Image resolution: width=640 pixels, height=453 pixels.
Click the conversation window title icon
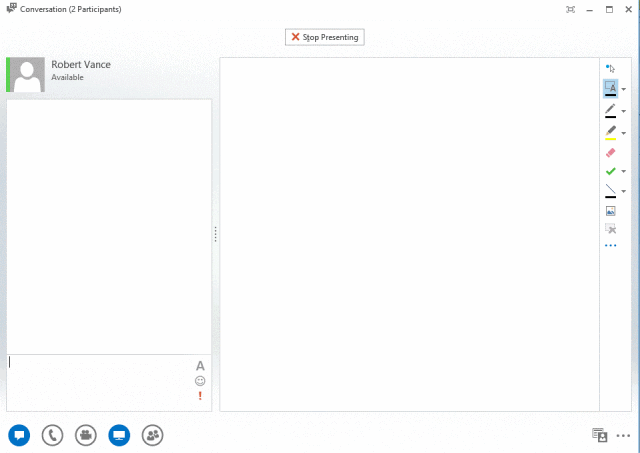(x=12, y=8)
